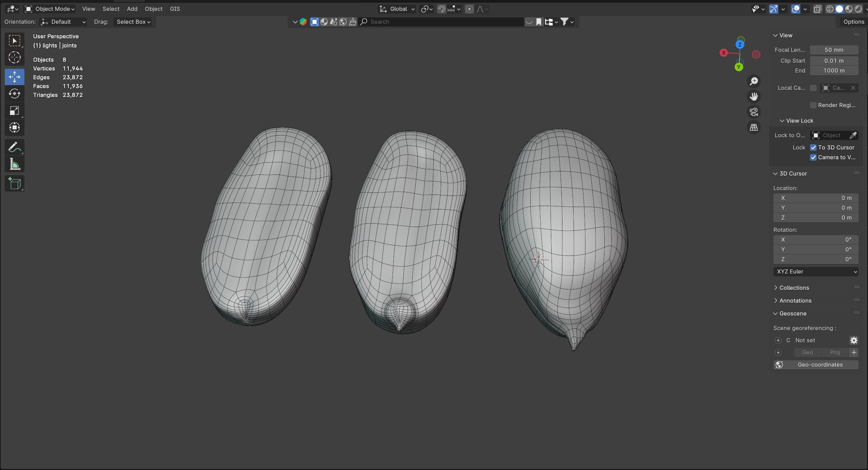868x470 pixels.
Task: Select the Annotate tool
Action: coord(14,147)
